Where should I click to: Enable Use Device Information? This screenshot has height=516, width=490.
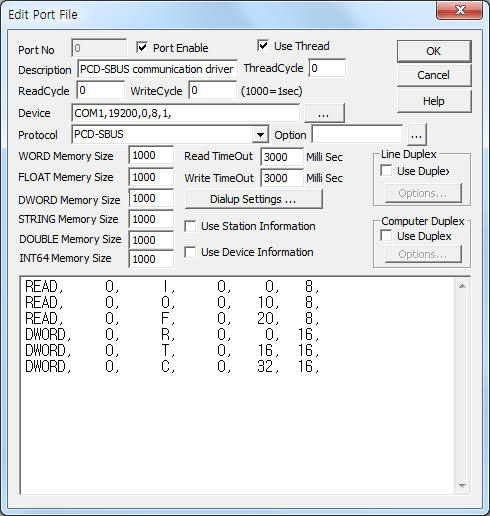point(190,252)
